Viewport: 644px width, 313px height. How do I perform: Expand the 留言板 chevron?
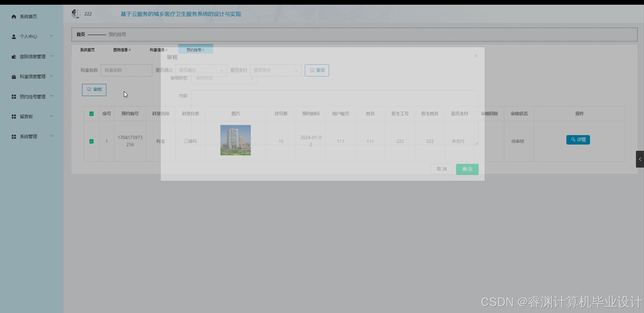pos(51,116)
